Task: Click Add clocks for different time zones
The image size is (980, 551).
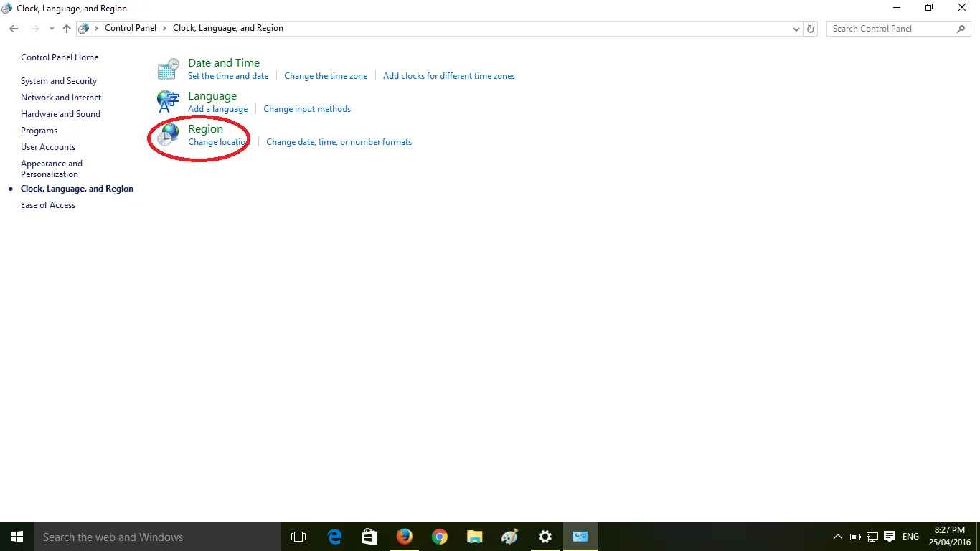Action: click(449, 76)
